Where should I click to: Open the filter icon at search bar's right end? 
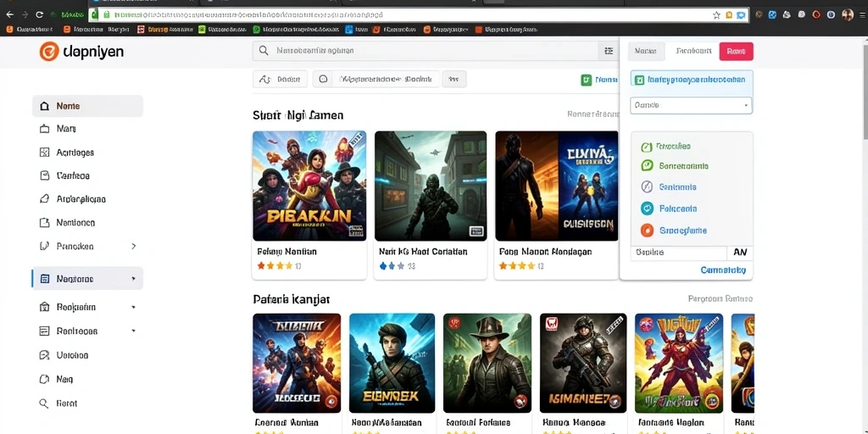(x=609, y=51)
